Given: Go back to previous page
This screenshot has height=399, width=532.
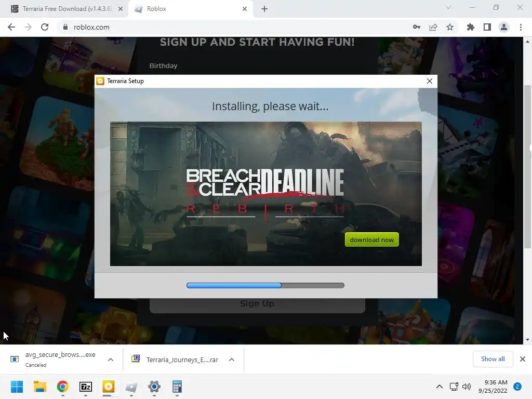Looking at the screenshot, I should tap(11, 27).
